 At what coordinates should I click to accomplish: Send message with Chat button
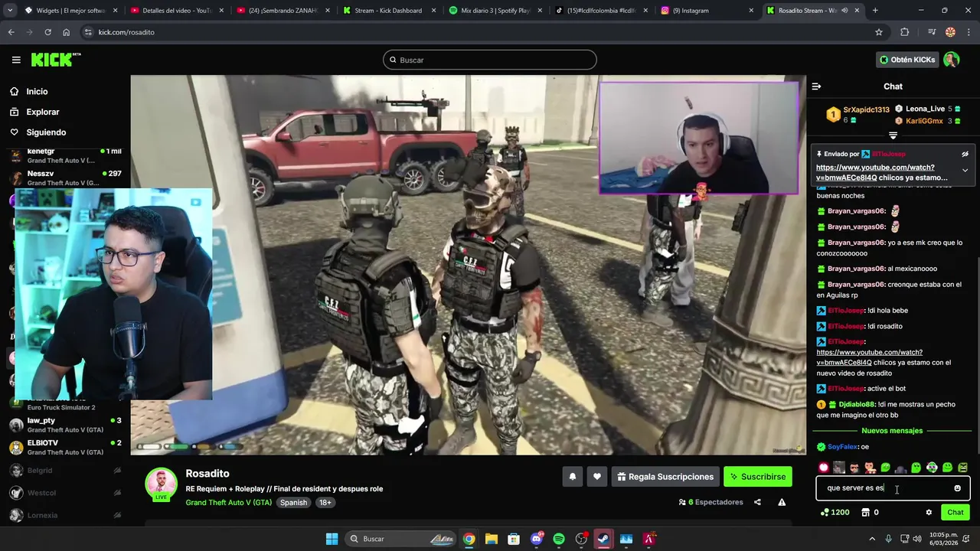955,513
